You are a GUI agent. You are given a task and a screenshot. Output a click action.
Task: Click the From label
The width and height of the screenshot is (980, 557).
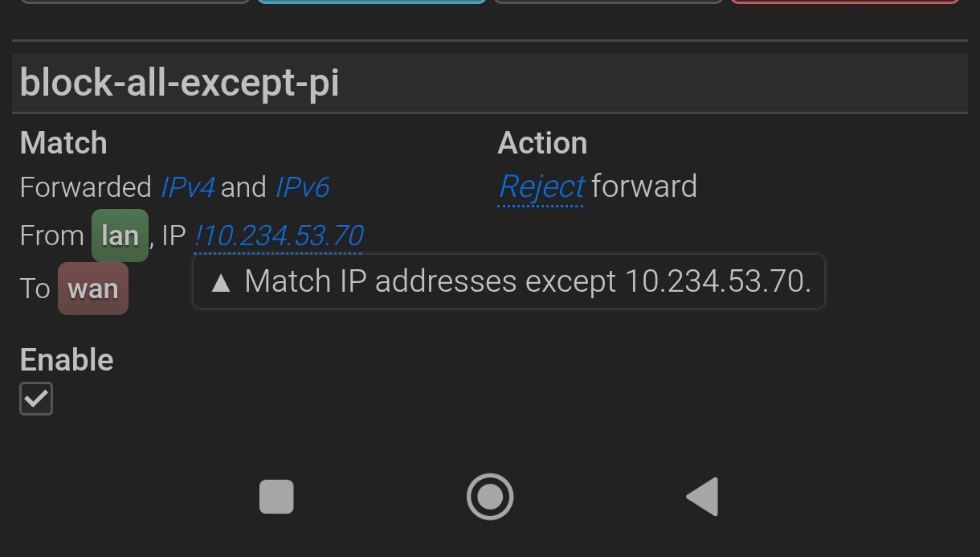[51, 236]
